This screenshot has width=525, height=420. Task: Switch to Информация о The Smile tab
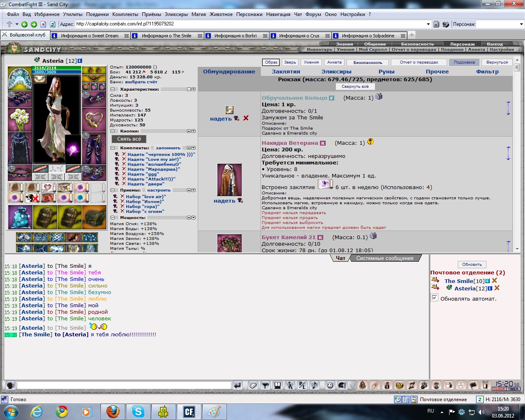click(167, 36)
